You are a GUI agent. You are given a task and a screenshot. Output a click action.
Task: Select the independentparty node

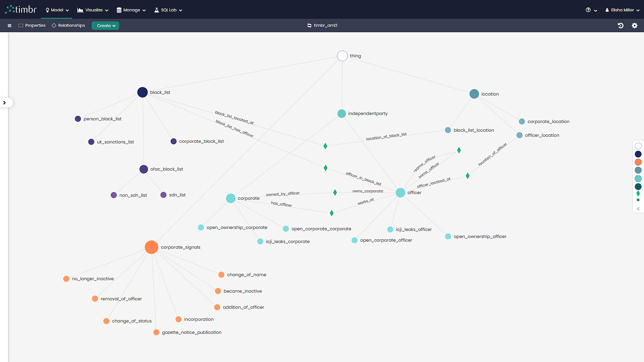pos(341,114)
